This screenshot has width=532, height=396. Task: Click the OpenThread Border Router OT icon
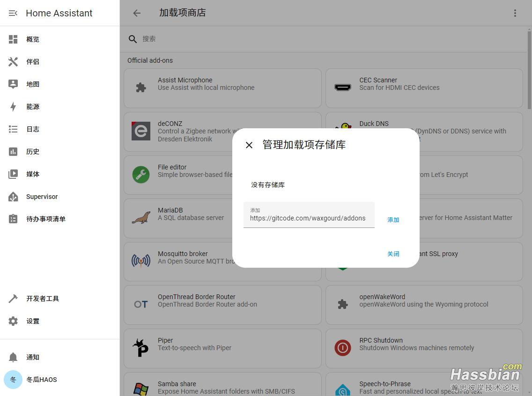coord(141,304)
